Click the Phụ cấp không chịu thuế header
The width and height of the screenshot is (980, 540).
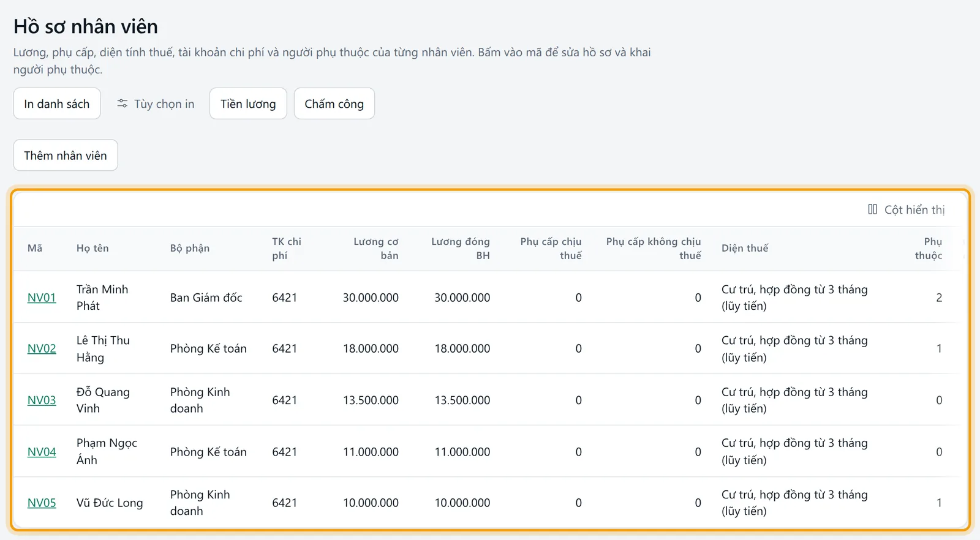pyautogui.click(x=654, y=248)
